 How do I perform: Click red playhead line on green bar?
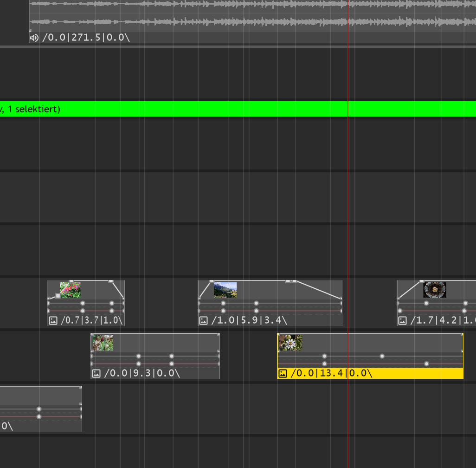(348, 109)
